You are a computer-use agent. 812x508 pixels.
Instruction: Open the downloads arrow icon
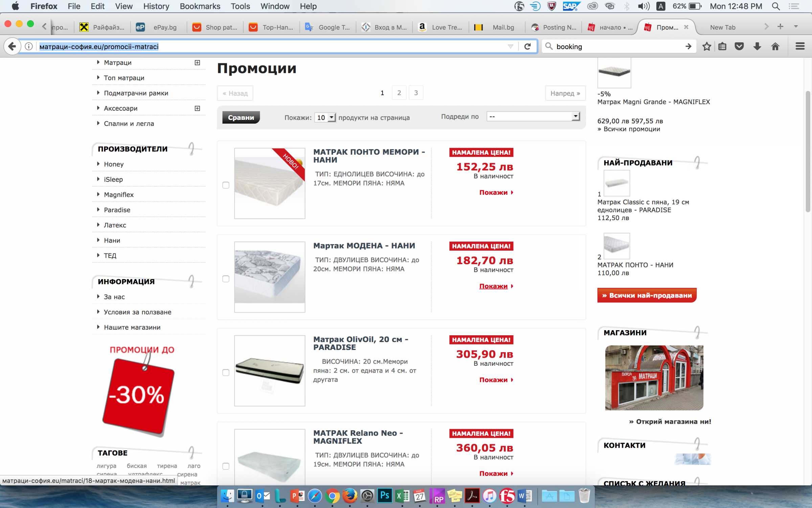click(757, 46)
